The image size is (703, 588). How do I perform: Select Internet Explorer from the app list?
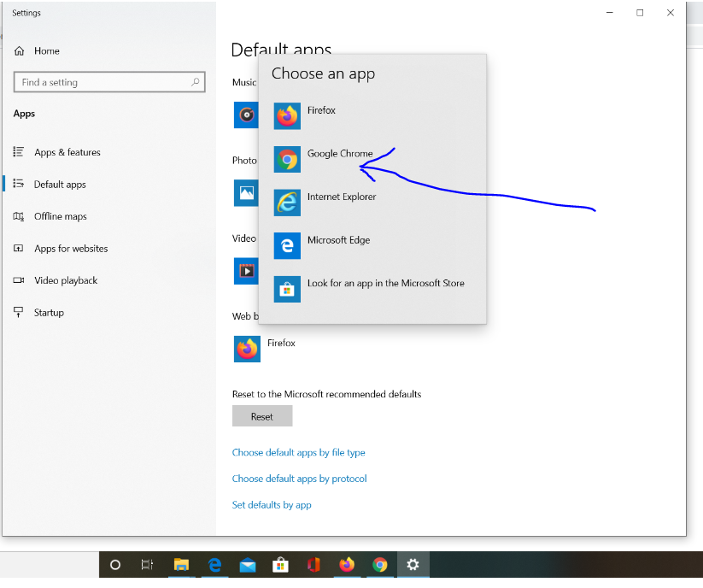(x=342, y=197)
